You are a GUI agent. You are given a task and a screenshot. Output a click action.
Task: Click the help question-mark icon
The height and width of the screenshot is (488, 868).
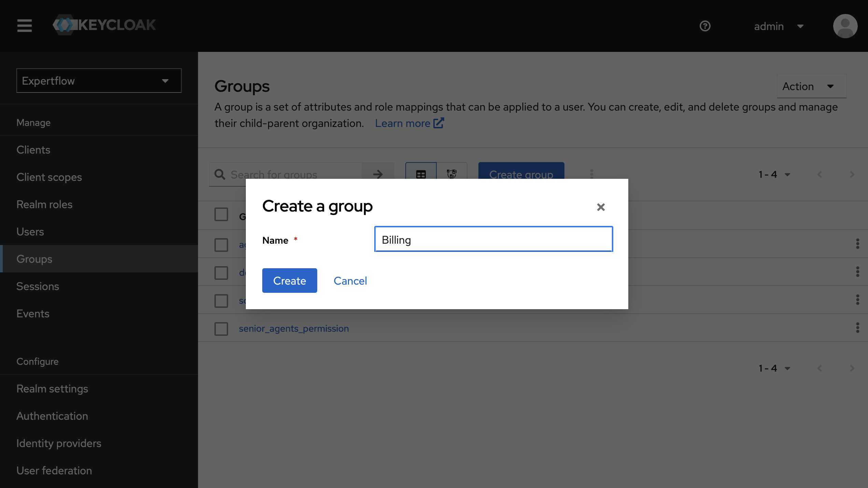705,26
